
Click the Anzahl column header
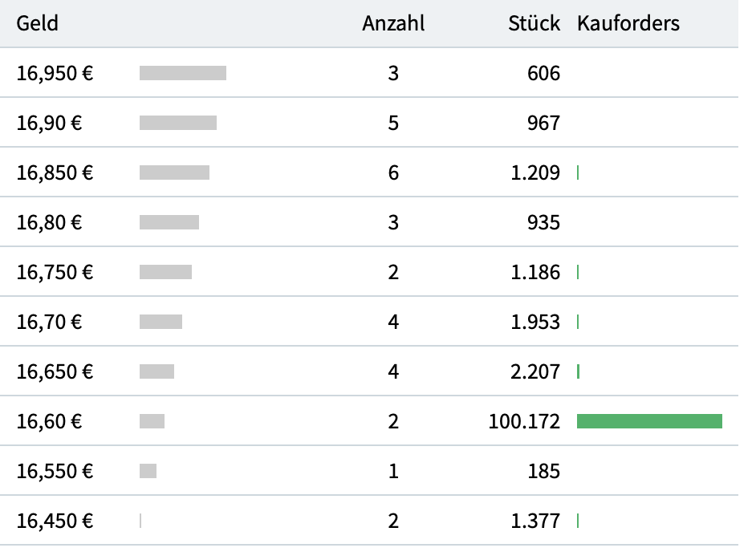pyautogui.click(x=393, y=23)
